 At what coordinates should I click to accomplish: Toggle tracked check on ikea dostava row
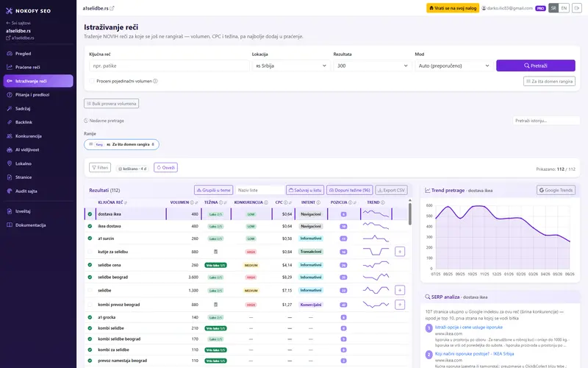click(x=90, y=227)
